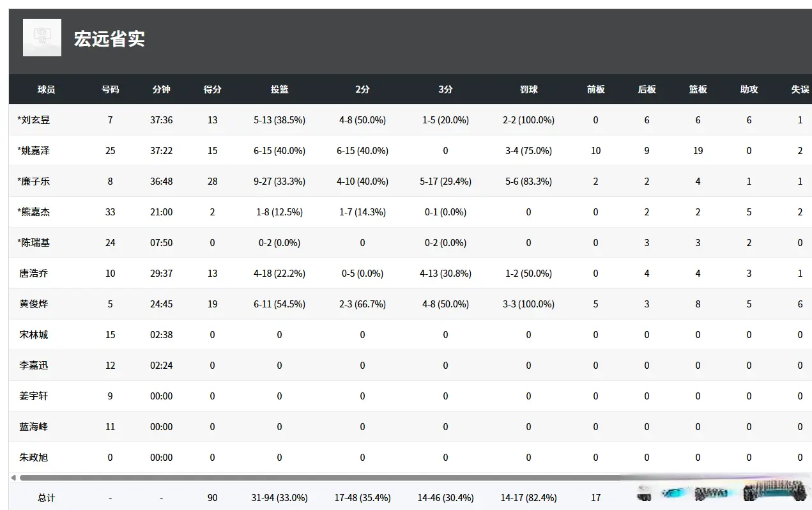Click the 罚球 column header
This screenshot has height=510, width=812.
click(x=528, y=89)
